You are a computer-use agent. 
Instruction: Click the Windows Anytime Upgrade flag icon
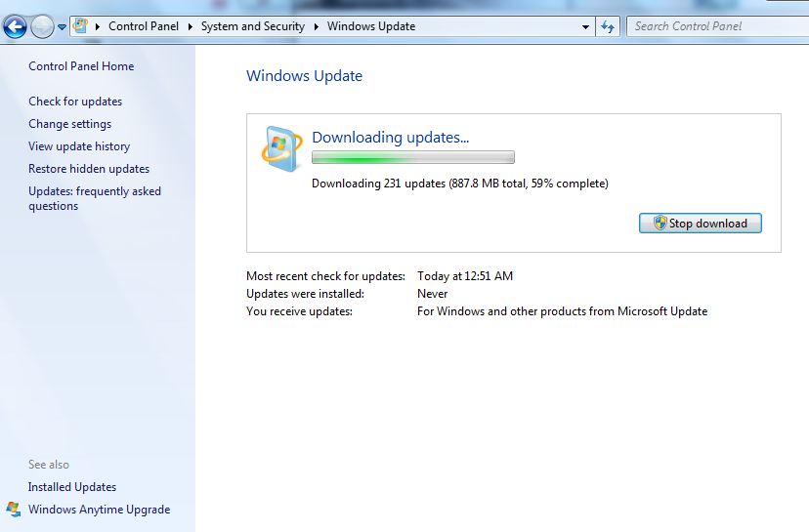14,510
